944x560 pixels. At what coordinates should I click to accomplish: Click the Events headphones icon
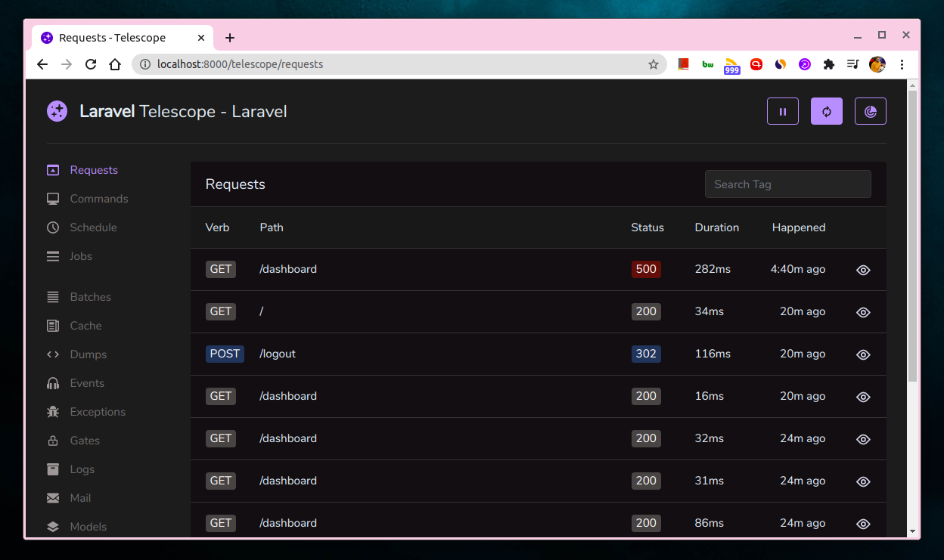[53, 383]
